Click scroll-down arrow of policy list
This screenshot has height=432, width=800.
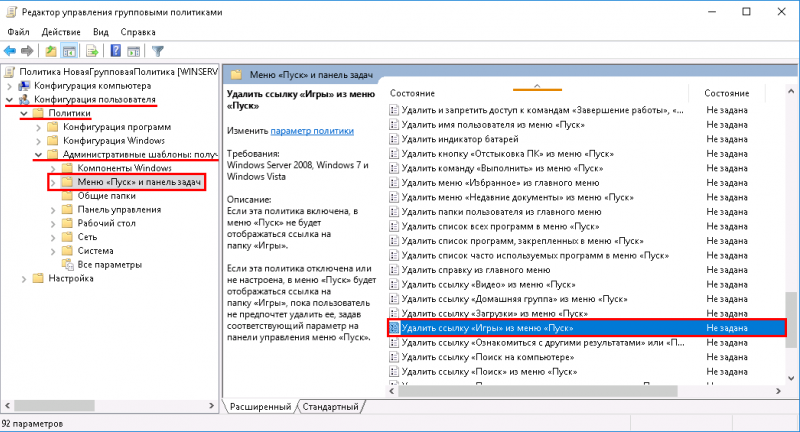pyautogui.click(x=791, y=378)
